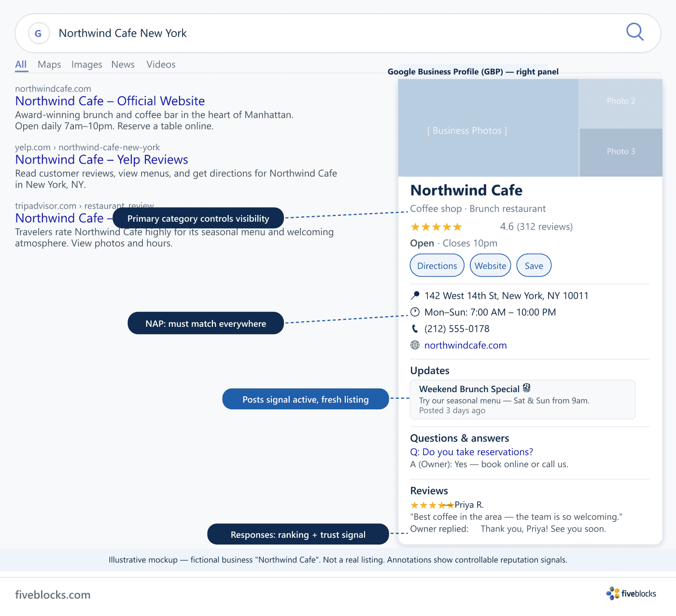The height and width of the screenshot is (616, 676).
Task: Click the 'Posted 3 days ago' text
Action: tap(452, 410)
